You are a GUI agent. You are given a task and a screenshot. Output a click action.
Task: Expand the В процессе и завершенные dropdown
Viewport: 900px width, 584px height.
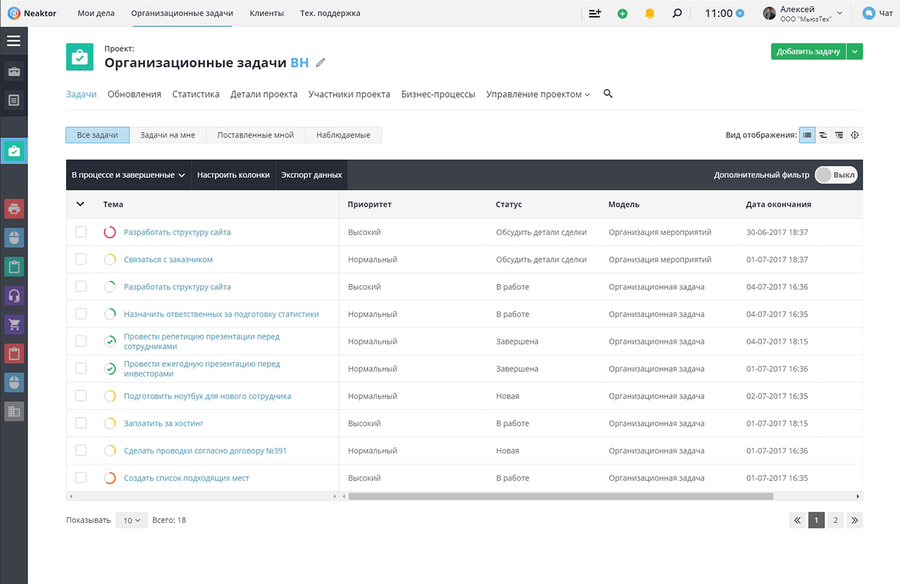pyautogui.click(x=128, y=175)
